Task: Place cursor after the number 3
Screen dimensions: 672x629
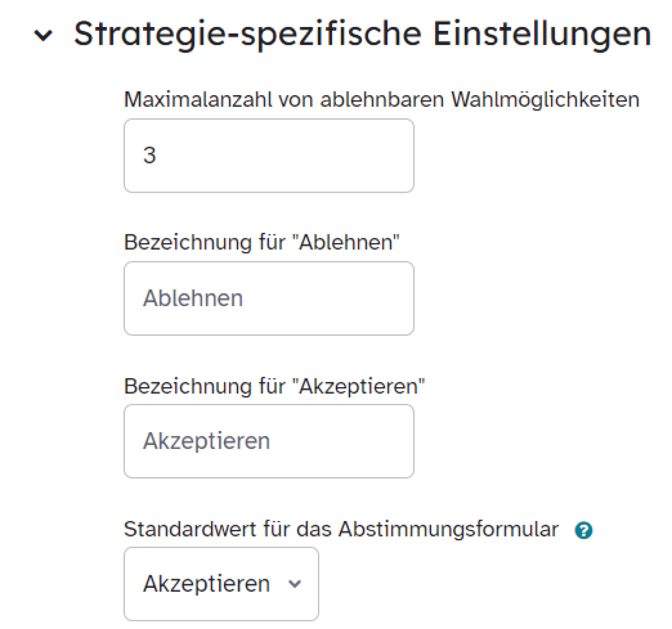Action: coord(157,155)
